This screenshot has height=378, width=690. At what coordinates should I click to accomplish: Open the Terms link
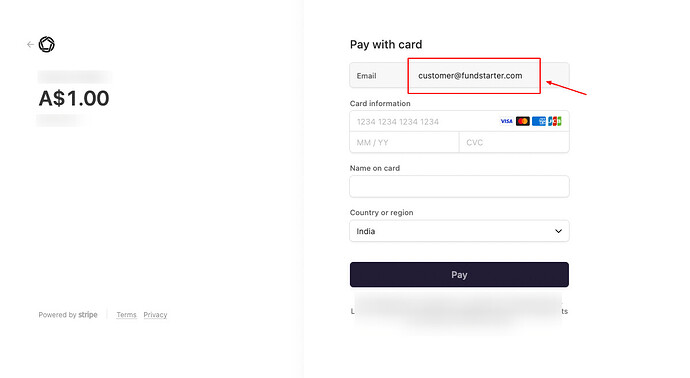[x=126, y=315]
